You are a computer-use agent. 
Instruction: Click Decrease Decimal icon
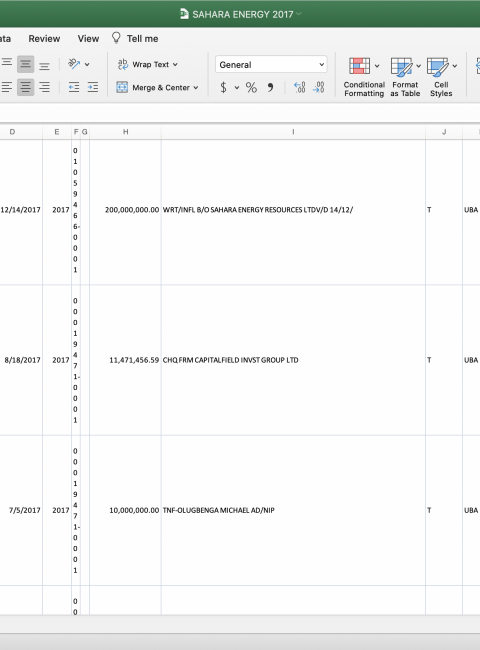[319, 87]
